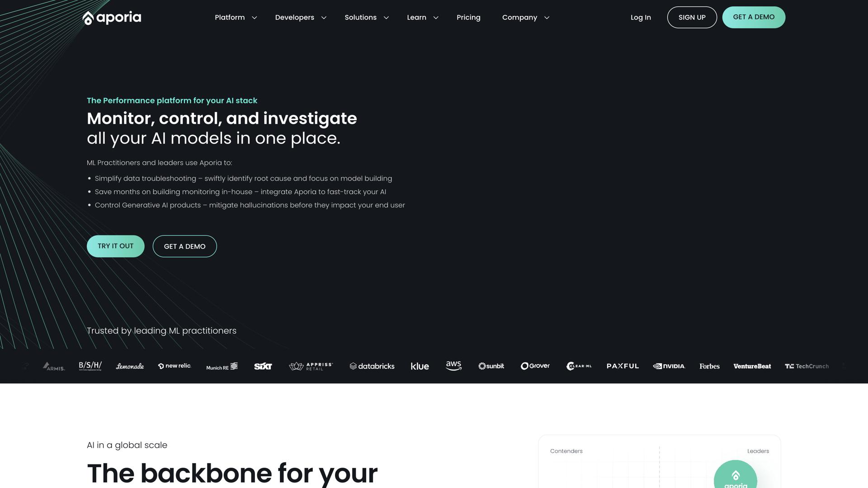Click the Log In link
868x488 pixels.
pyautogui.click(x=641, y=18)
